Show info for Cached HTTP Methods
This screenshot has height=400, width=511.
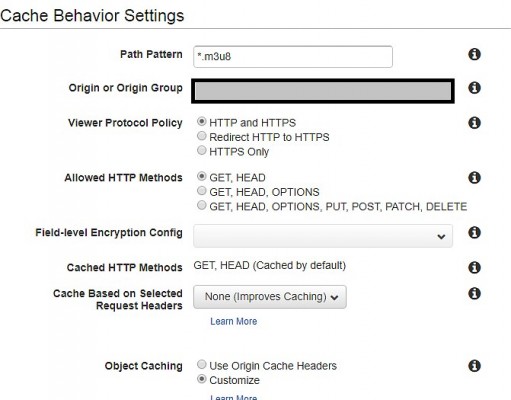coord(474,267)
